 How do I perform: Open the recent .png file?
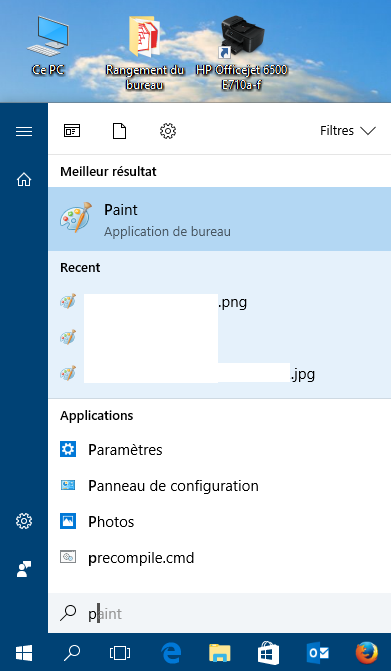point(219,303)
